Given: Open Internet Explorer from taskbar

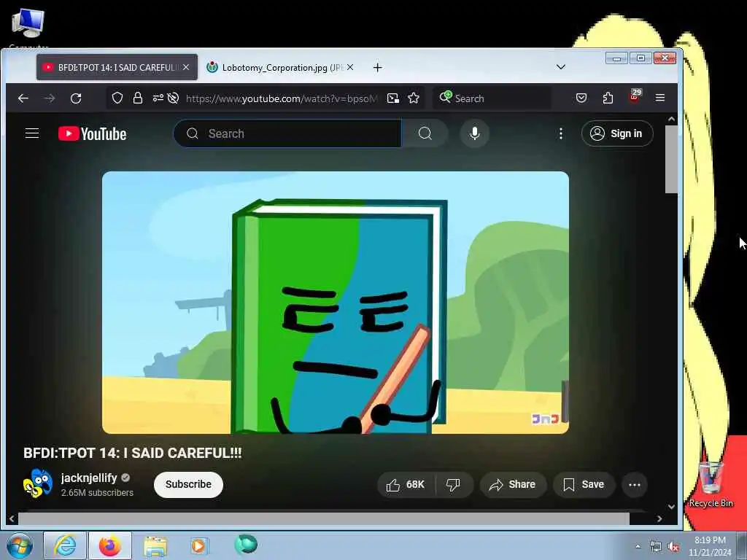Looking at the screenshot, I should click(x=65, y=545).
